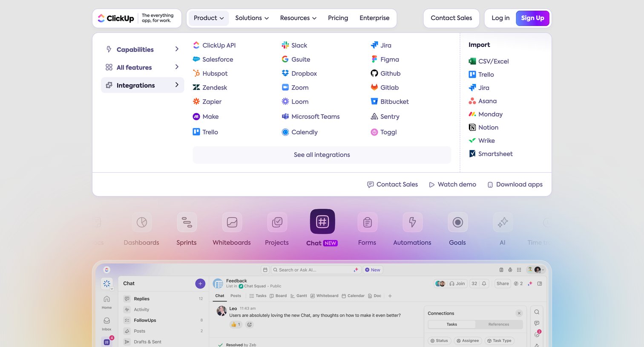Import from Notion
Image resolution: width=644 pixels, height=347 pixels.
(483, 127)
